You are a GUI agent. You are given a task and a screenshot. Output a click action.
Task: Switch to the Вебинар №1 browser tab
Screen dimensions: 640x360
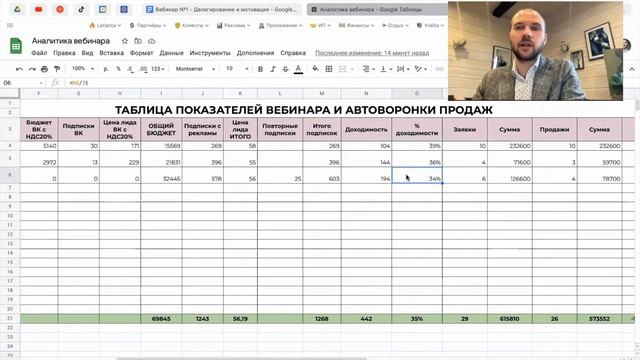pos(222,9)
